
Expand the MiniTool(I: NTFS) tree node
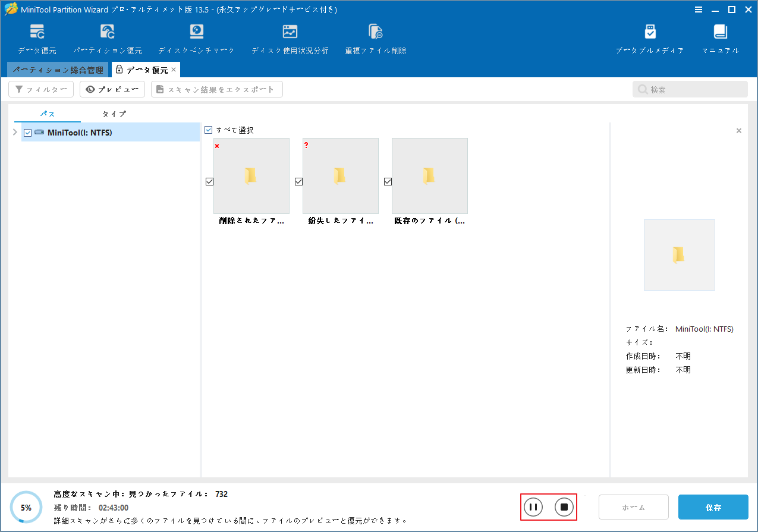15,132
